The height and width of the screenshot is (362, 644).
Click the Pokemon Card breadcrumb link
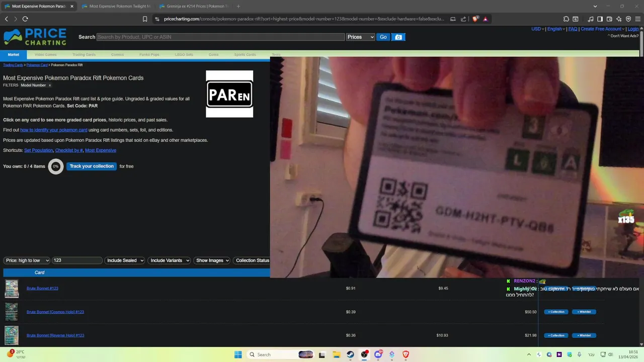37,65
